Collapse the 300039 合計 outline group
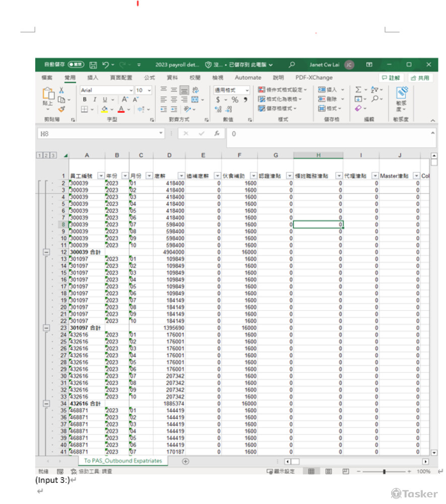Viewport: 446px width, 504px height. 46,252
